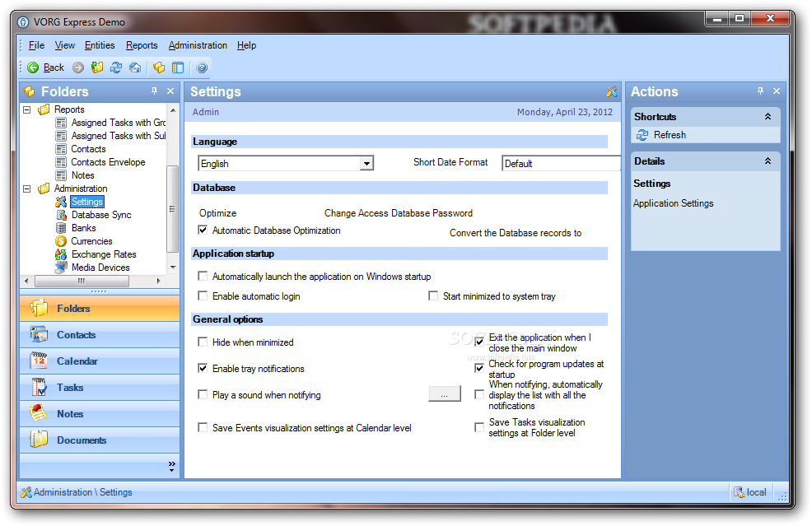Open the English language dropdown
This screenshot has width=812, height=526.
366,164
